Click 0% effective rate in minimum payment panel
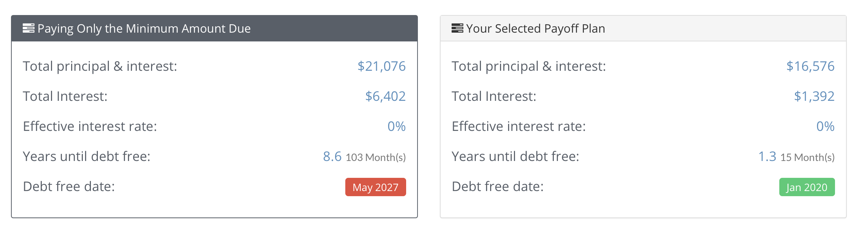The width and height of the screenshot is (868, 242). [397, 126]
